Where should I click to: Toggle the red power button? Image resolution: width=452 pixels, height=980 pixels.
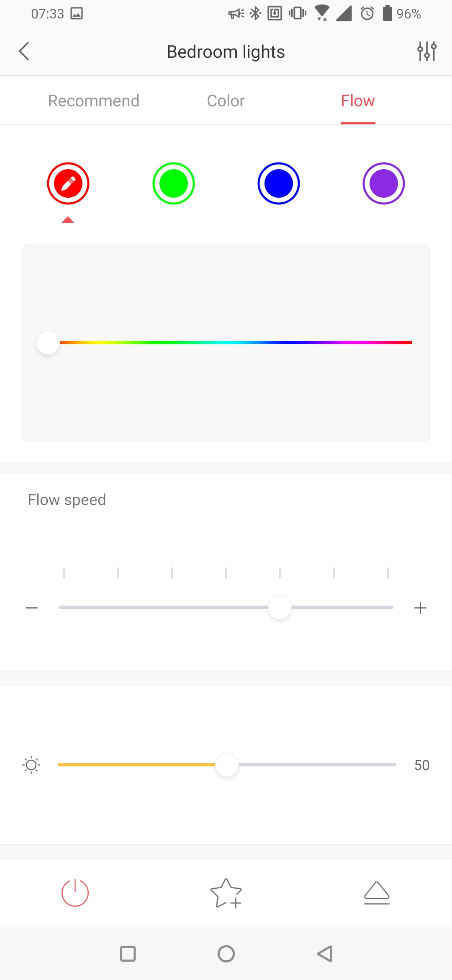75,892
